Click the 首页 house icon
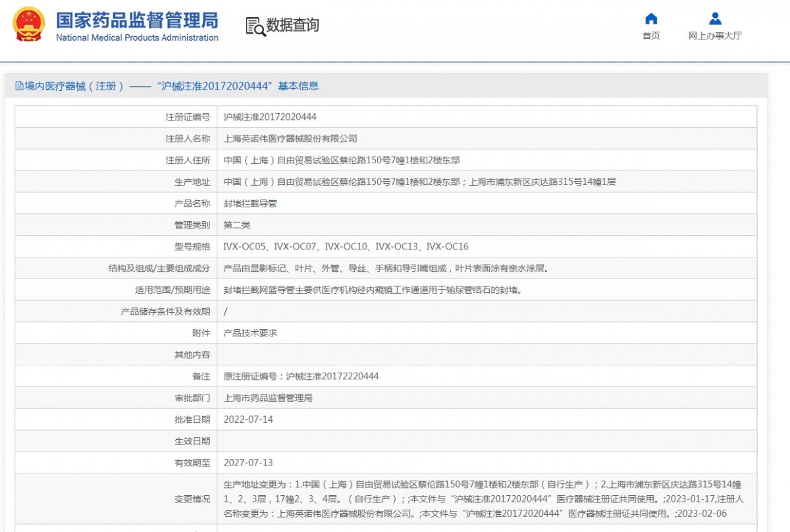Screen dimensions: 790x532 [651, 18]
